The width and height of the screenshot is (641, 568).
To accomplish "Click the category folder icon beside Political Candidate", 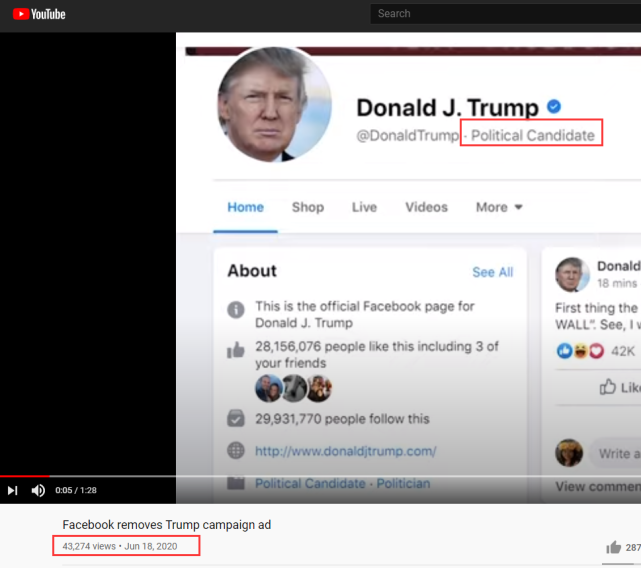I will tap(236, 483).
